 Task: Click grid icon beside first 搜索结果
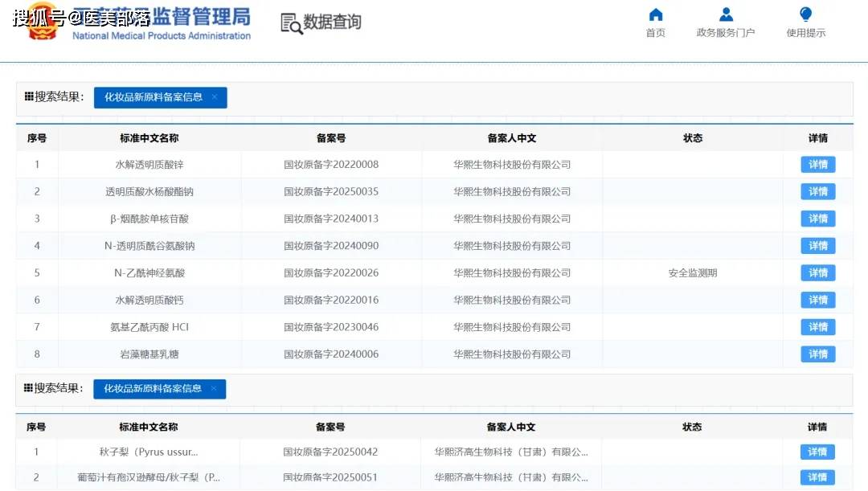point(29,97)
